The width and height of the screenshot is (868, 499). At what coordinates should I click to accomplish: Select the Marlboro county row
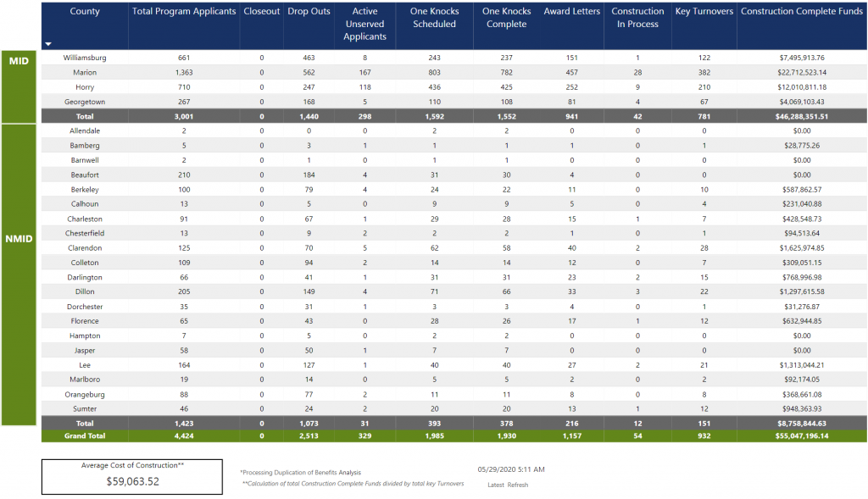(454, 380)
